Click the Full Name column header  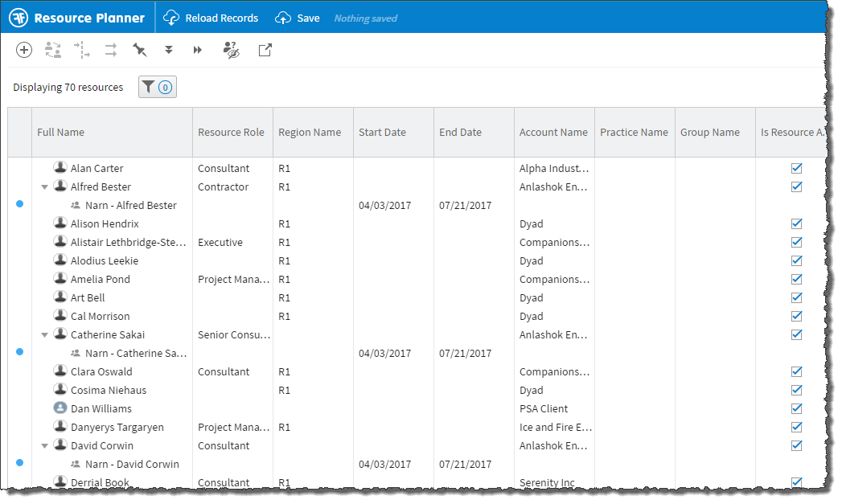(x=61, y=133)
